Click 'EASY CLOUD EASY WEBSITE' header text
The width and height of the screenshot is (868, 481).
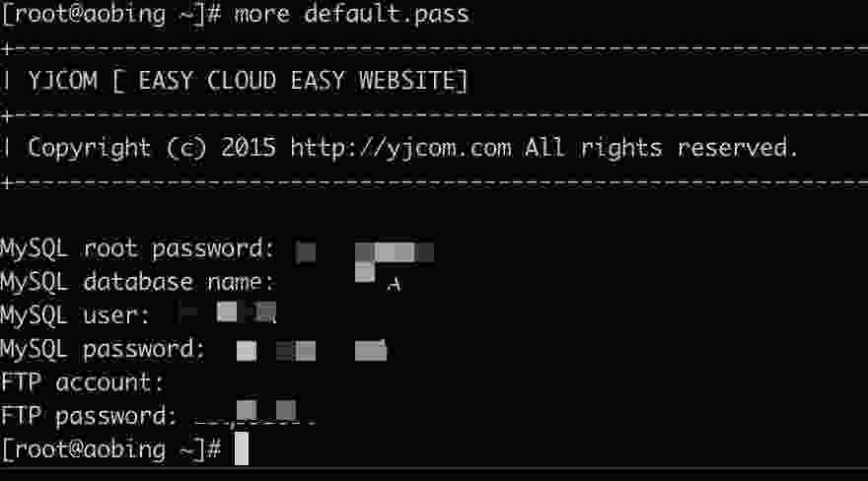(303, 81)
